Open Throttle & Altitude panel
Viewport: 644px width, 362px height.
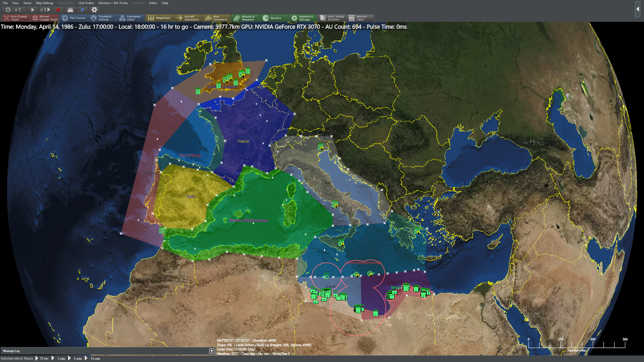point(102,18)
